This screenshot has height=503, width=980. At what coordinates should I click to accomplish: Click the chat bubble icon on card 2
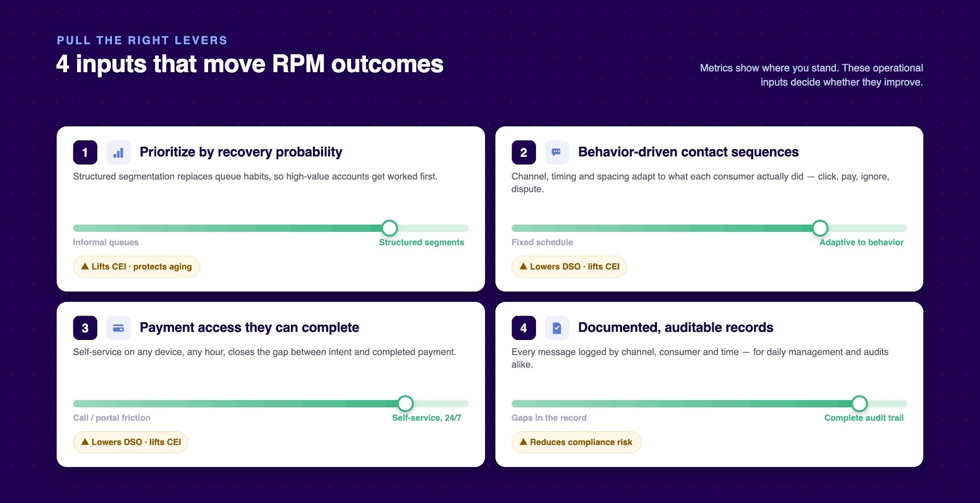pos(557,153)
